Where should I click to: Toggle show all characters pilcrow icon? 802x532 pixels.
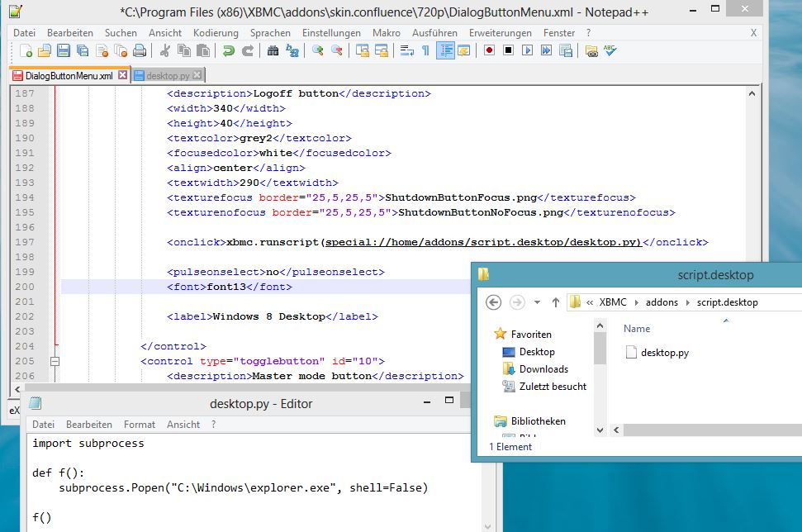tap(425, 50)
